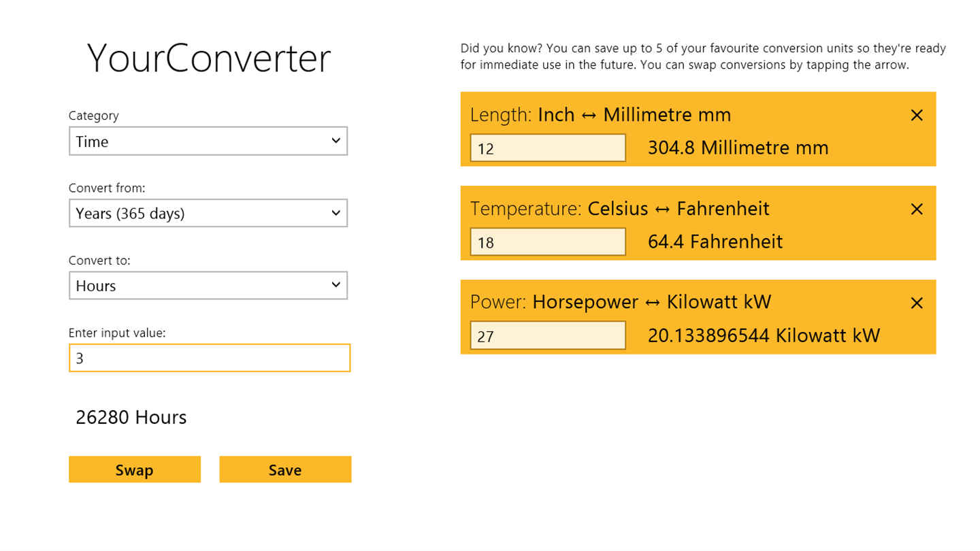This screenshot has width=980, height=551.
Task: Click the Horsepower value field containing 27
Action: (548, 336)
